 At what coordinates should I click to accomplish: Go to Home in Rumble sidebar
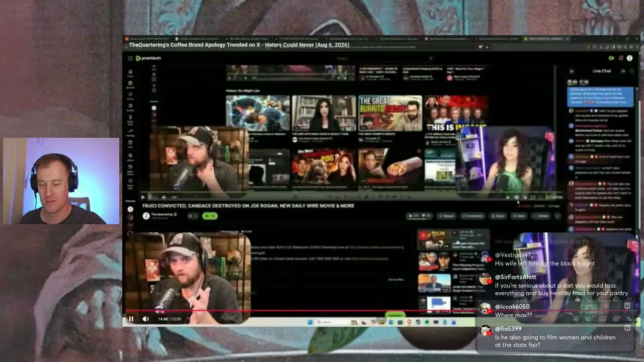130,73
